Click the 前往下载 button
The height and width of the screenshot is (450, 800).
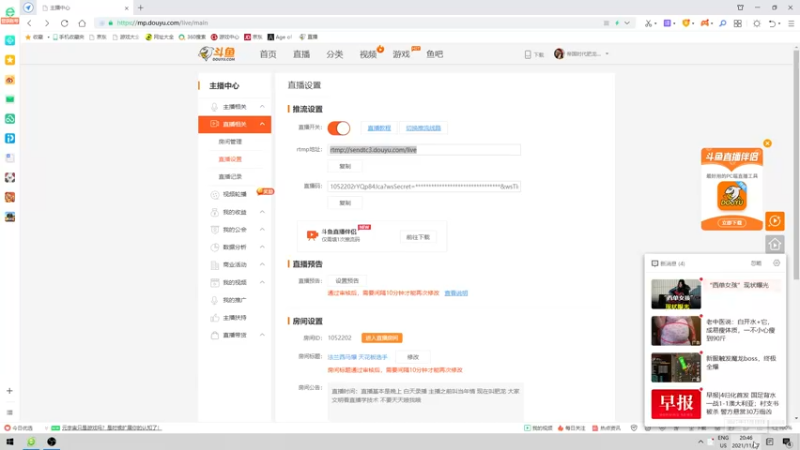tap(418, 237)
